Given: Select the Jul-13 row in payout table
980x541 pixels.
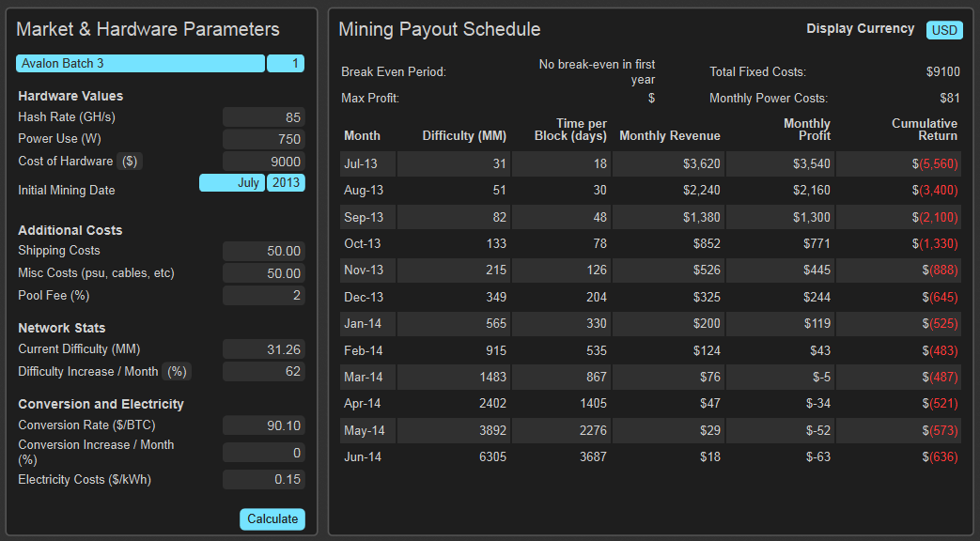Looking at the screenshot, I should [x=650, y=163].
